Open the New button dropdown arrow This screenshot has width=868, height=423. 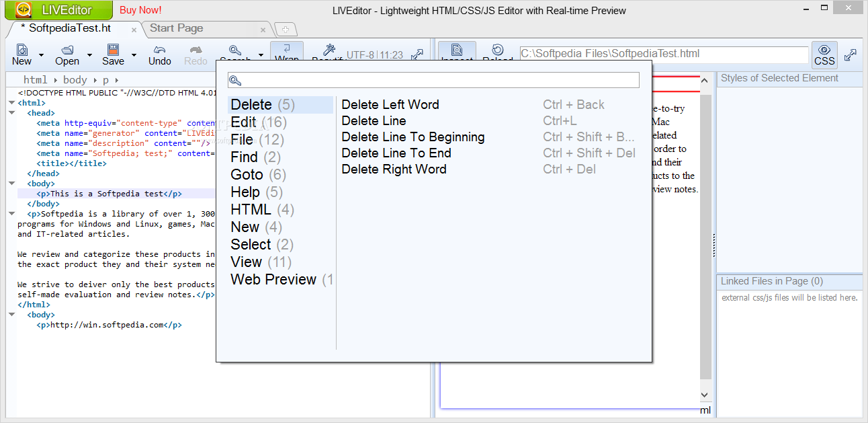pyautogui.click(x=41, y=55)
